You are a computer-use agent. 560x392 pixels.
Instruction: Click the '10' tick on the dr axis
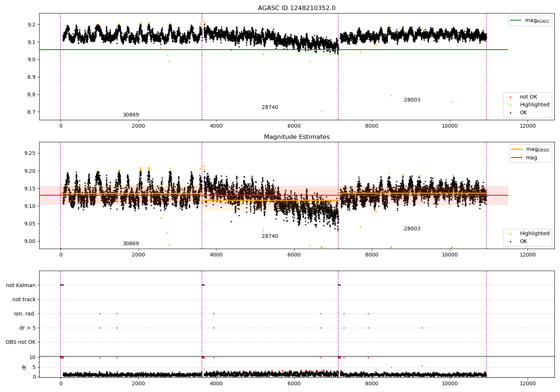[32, 358]
